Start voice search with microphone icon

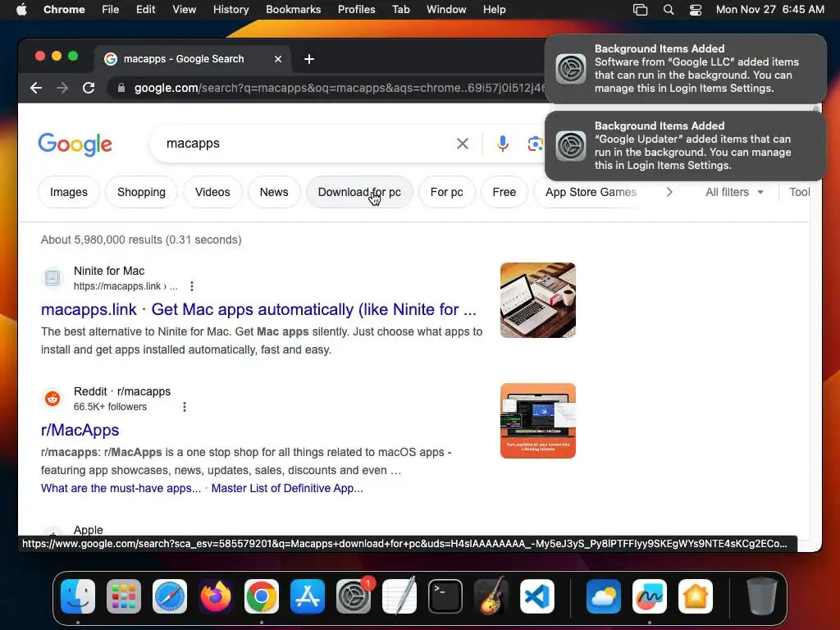click(x=503, y=144)
